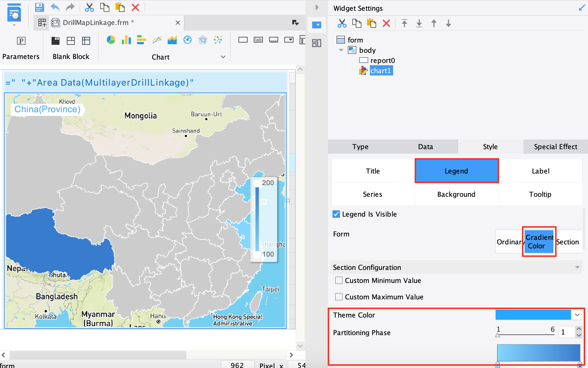Viewport: 588px width, 368px height.
Task: Click the Undo arrow icon
Action: pyautogui.click(x=55, y=7)
